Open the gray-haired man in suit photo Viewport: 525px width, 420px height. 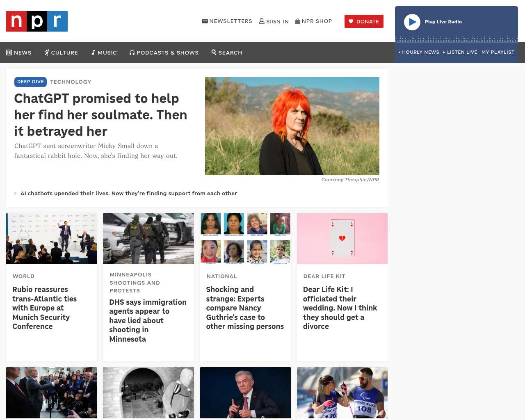pos(245,393)
